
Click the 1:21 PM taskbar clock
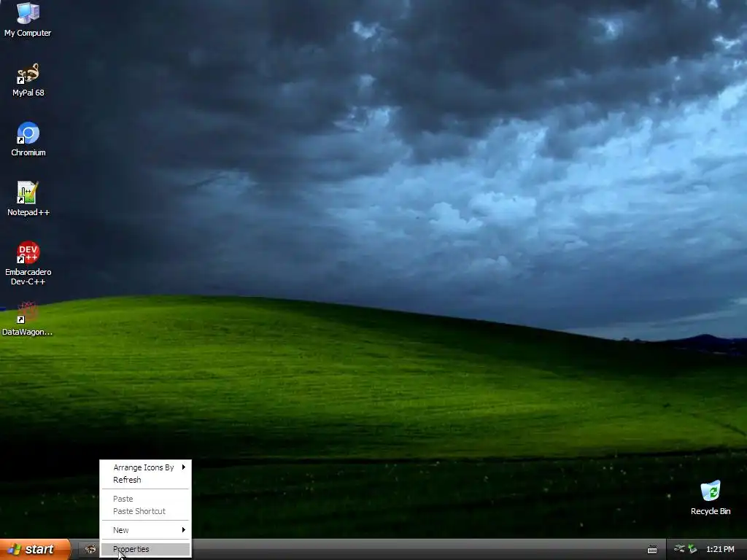pyautogui.click(x=720, y=549)
